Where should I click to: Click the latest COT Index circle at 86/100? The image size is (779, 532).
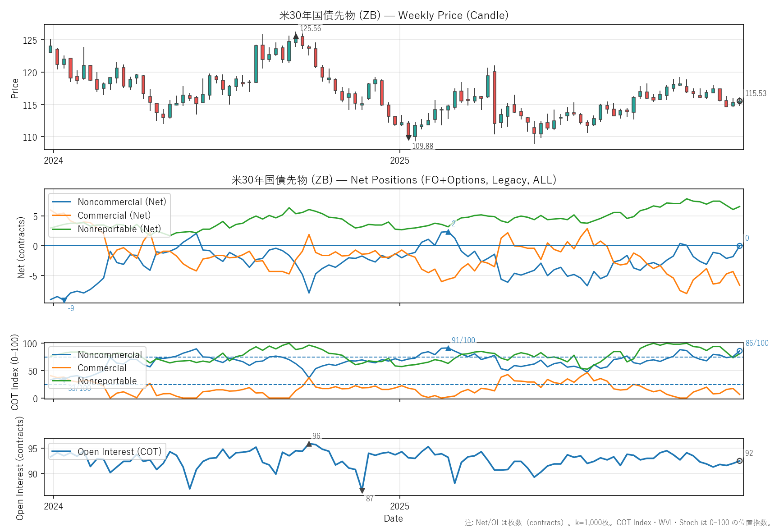(x=739, y=351)
